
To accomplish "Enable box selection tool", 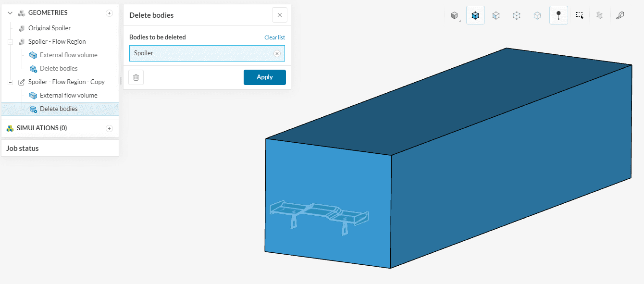I will pos(580,15).
